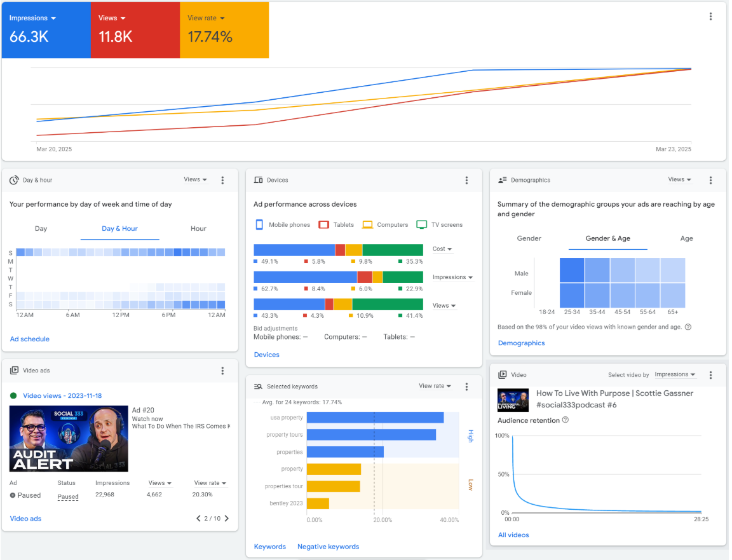The image size is (732, 560).
Task: Open the Selected keywords card more options
Action: [466, 386]
